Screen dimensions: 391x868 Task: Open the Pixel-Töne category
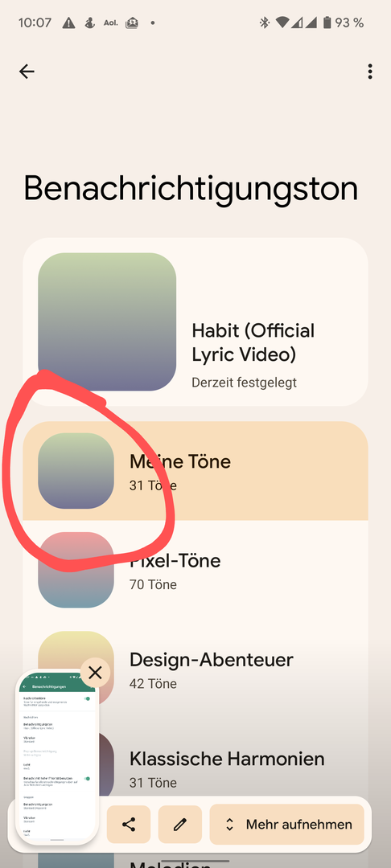195,570
